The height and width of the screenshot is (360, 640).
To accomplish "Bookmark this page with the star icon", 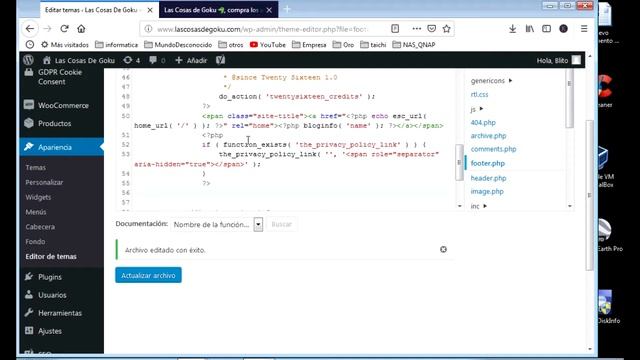I will (447, 29).
